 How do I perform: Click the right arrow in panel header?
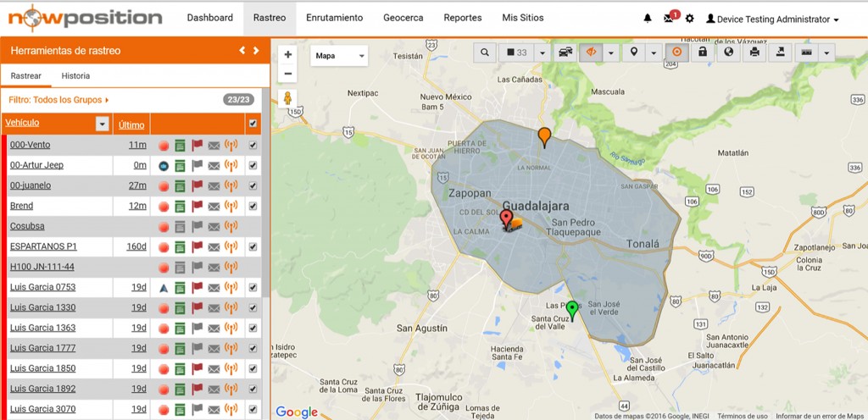coord(256,50)
